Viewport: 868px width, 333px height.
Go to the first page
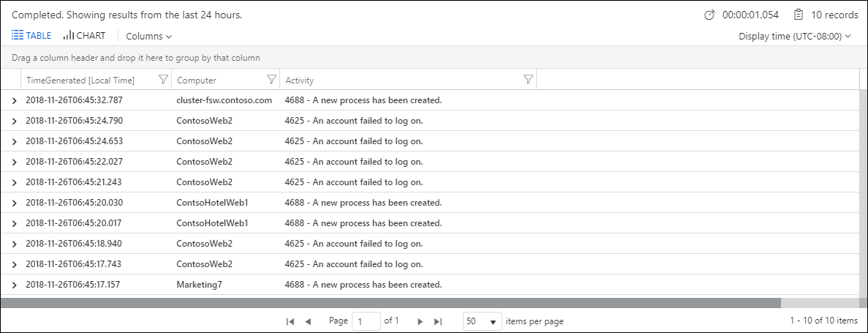pyautogui.click(x=290, y=321)
